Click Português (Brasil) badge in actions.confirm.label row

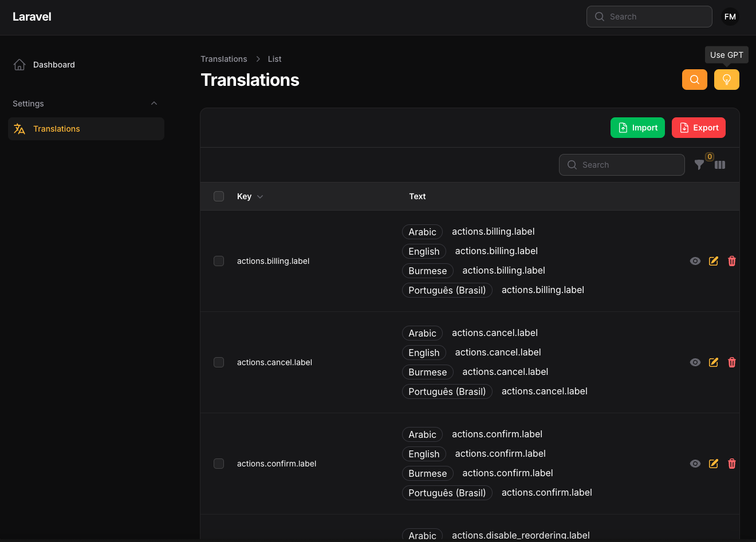pyautogui.click(x=447, y=493)
